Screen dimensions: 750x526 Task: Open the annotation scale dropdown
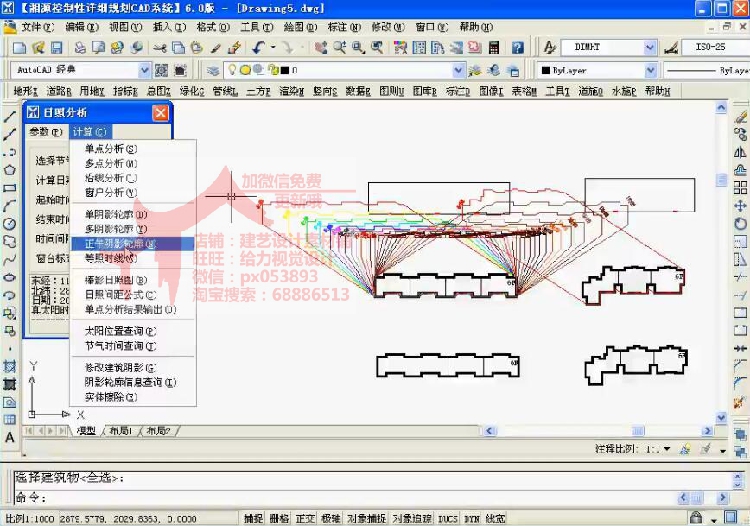[x=667, y=449]
